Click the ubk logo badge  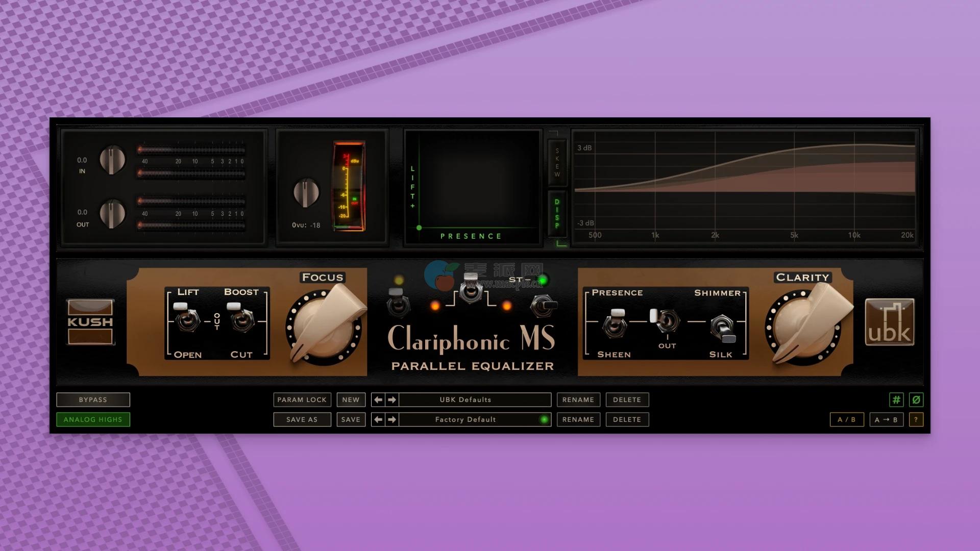pos(889,322)
